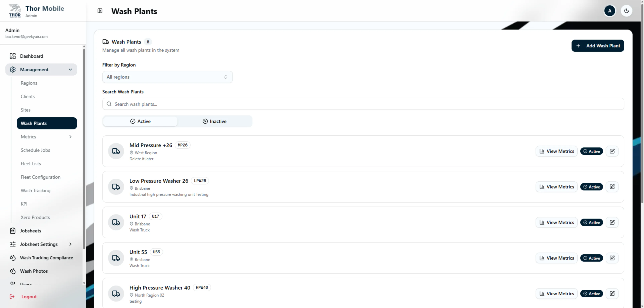Click the truck icon for Low Pressure Washer 26

[x=116, y=187]
